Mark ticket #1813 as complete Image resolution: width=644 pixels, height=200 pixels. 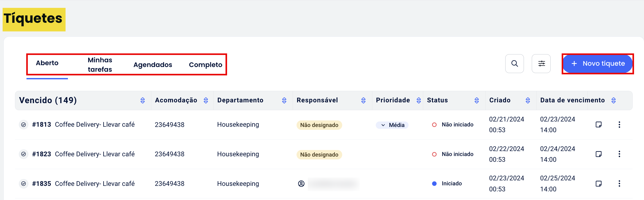24,125
